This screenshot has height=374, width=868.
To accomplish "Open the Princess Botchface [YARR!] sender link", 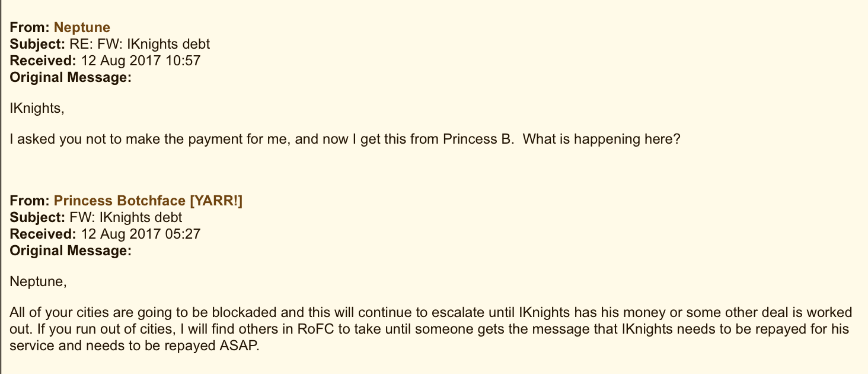I will point(148,201).
